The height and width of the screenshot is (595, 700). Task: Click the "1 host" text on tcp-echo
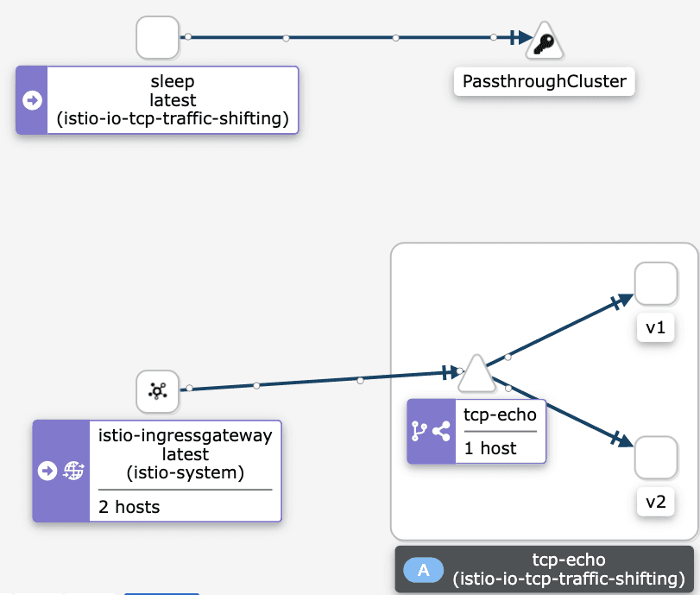[490, 448]
